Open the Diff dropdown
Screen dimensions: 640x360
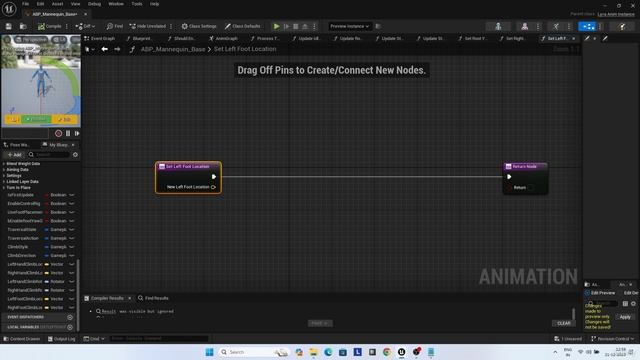tap(85, 27)
